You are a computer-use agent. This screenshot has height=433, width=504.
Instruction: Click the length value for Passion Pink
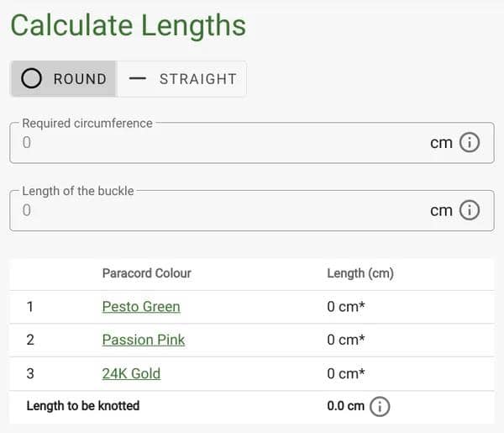point(346,341)
